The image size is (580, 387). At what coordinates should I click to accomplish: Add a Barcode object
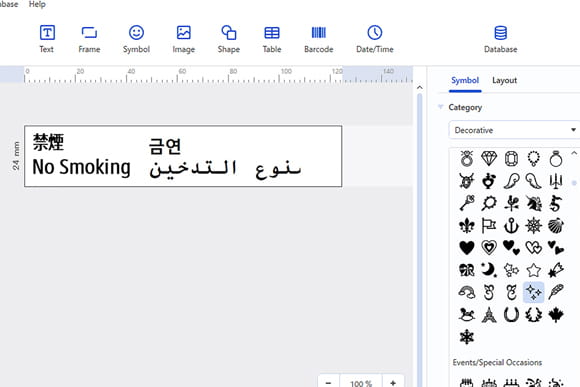tap(318, 39)
